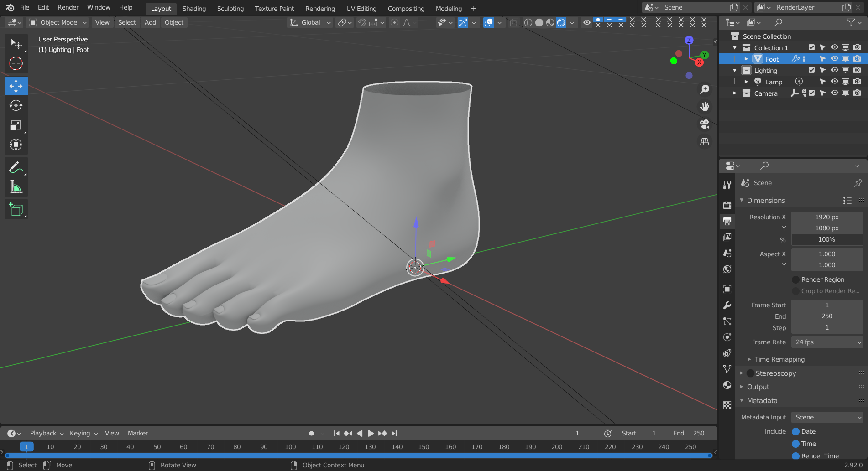Select the Add Cube tool

tap(16, 209)
